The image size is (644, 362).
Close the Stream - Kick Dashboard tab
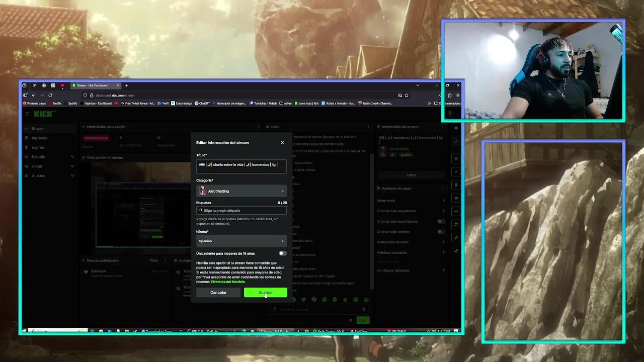(x=119, y=85)
